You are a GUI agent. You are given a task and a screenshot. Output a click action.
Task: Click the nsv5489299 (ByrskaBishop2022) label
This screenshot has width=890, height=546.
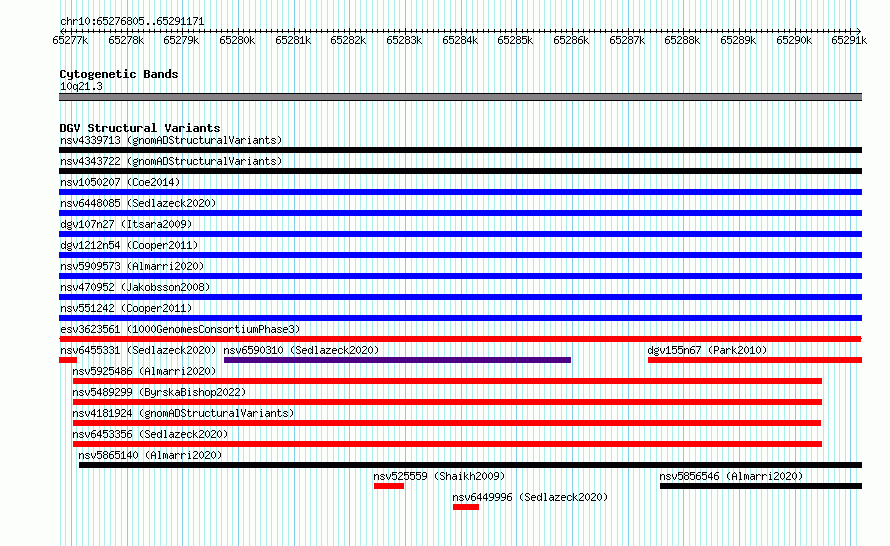159,392
